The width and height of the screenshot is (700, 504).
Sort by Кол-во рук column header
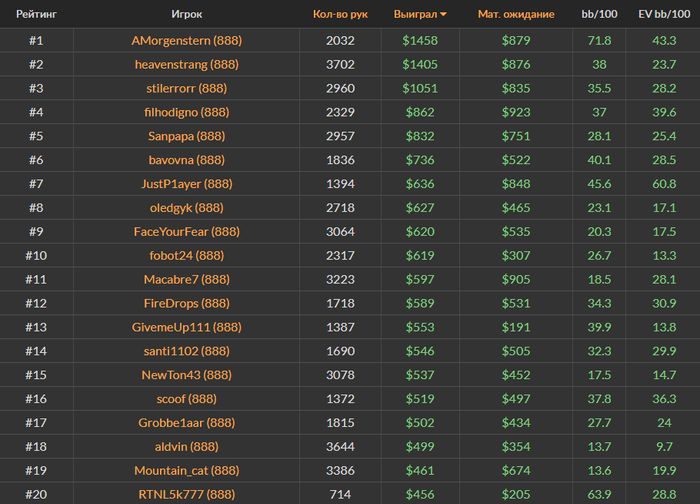click(340, 15)
